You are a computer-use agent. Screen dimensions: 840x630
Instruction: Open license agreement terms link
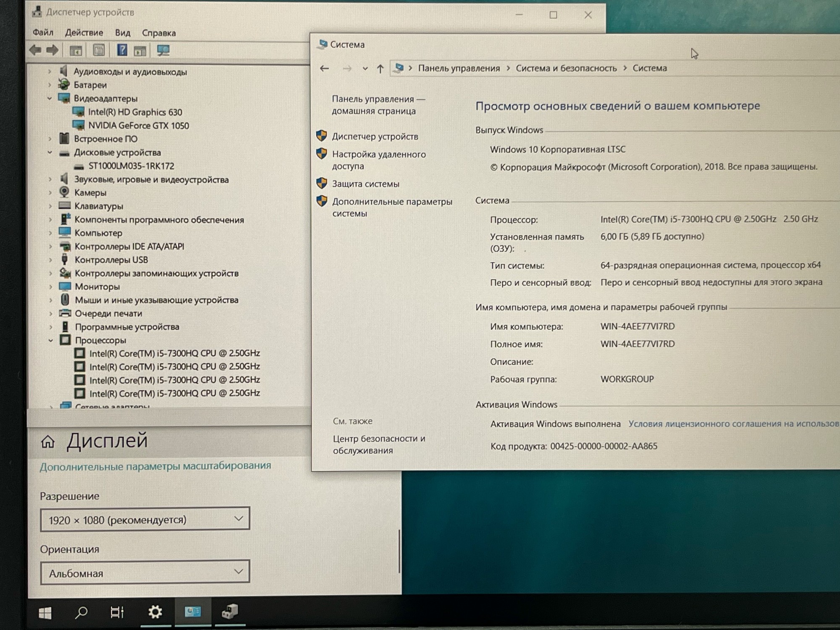point(733,424)
